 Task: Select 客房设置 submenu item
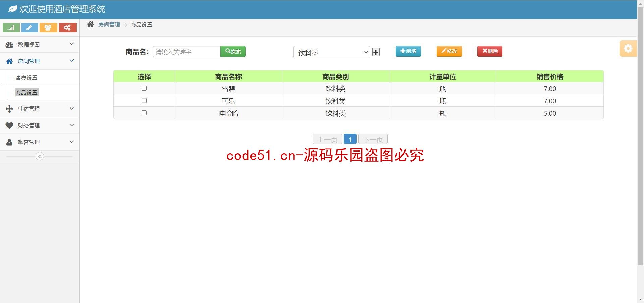point(26,78)
